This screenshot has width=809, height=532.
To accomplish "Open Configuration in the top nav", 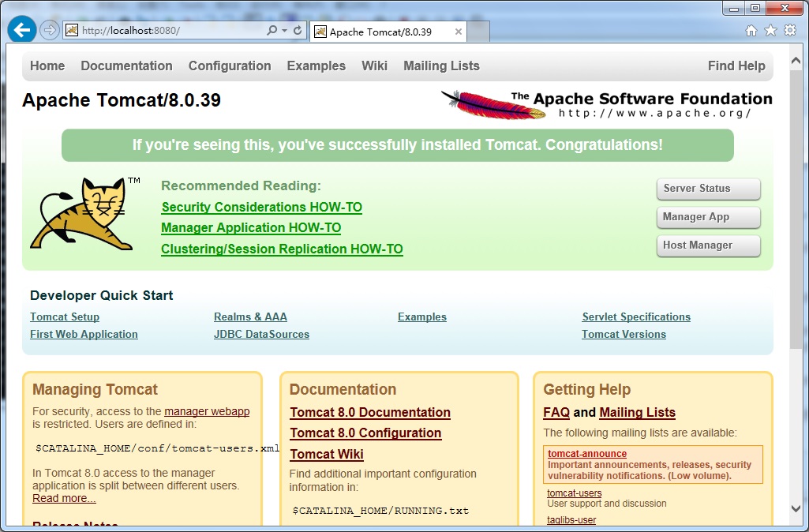I will [230, 66].
